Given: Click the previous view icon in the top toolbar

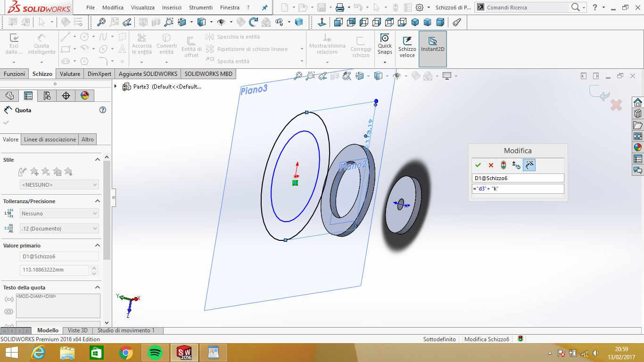Looking at the screenshot, I should pos(127,22).
